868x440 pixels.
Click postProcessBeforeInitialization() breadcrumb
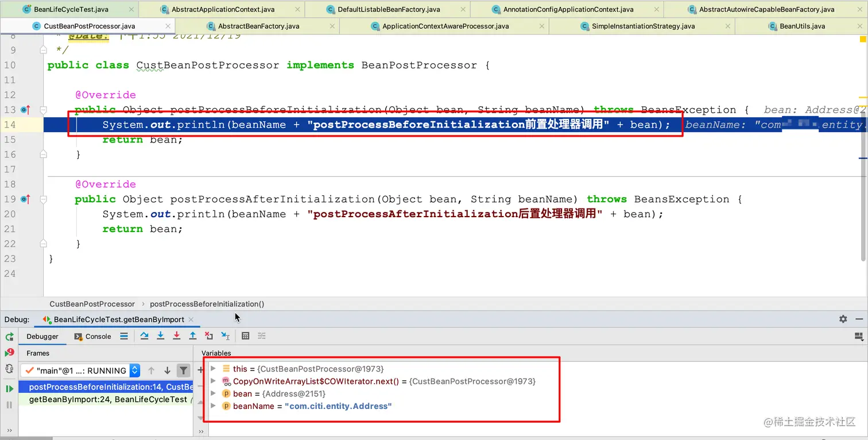pyautogui.click(x=207, y=304)
